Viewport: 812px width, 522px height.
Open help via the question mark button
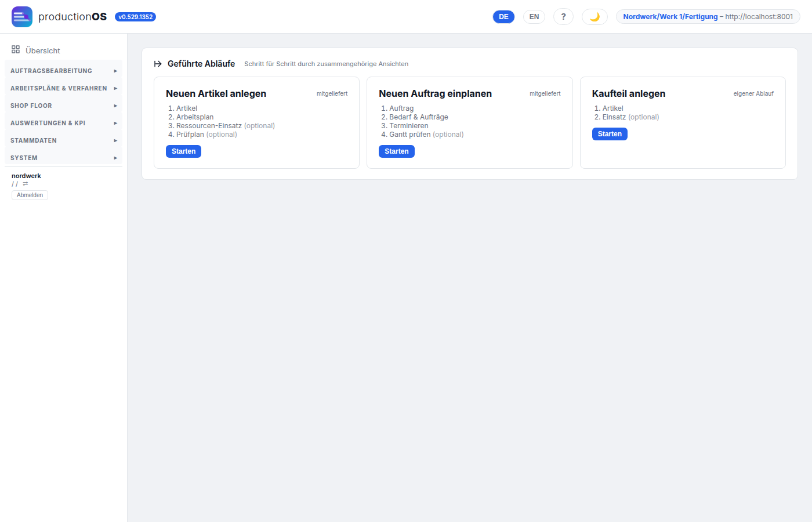coord(563,17)
